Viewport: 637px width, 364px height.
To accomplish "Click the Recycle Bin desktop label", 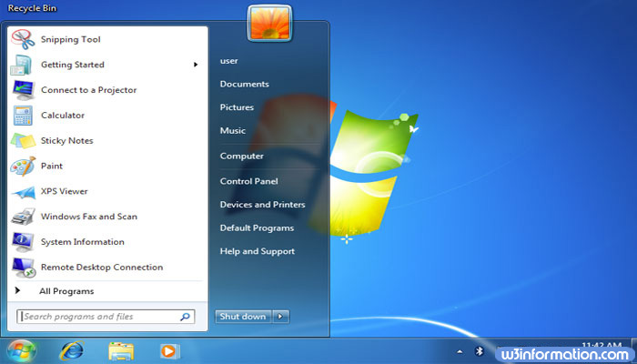I will pos(32,8).
